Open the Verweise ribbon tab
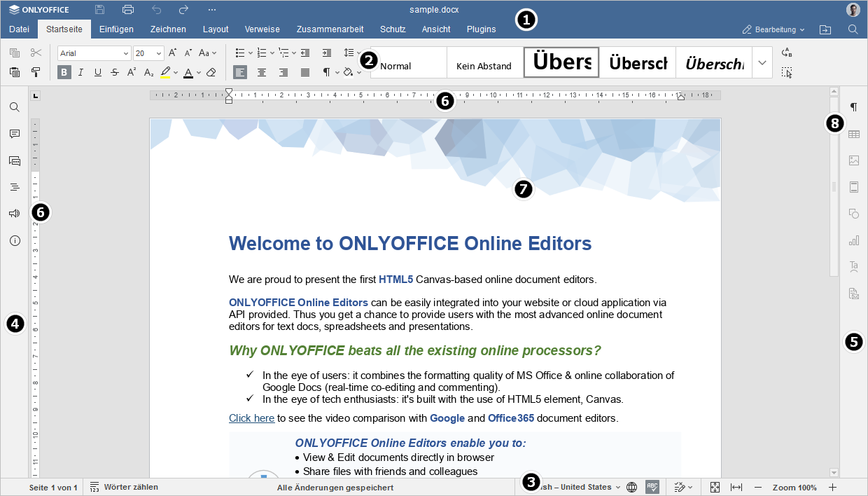The height and width of the screenshot is (496, 868). (x=262, y=29)
